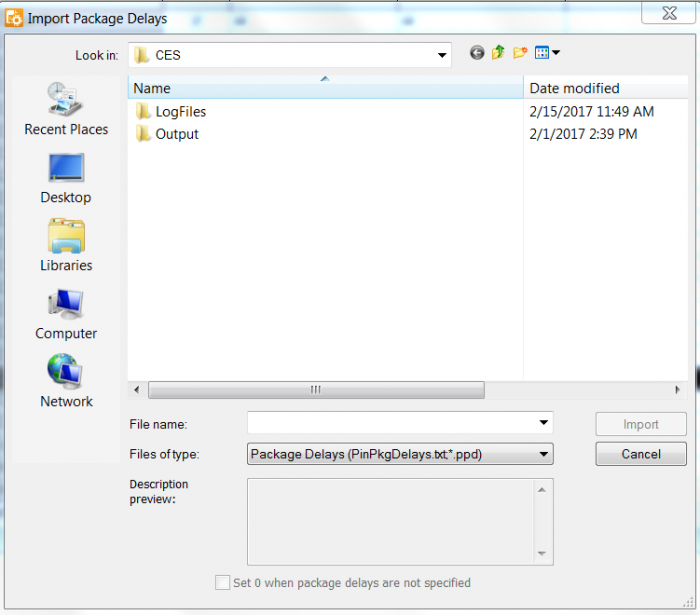Click the date '2/15/2017 11:49 AM'
The height and width of the screenshot is (615, 700).
592,112
